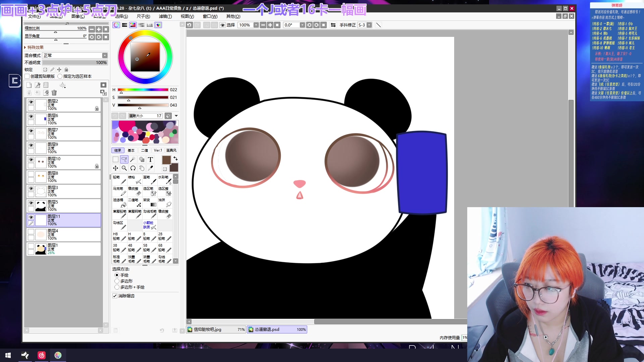Open the 手抖修正 stabilizer dropdown

(369, 25)
